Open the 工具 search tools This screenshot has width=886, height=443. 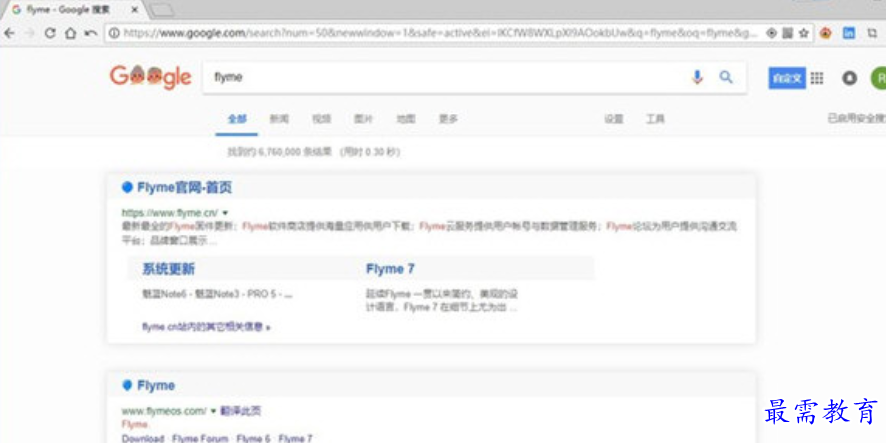pos(655,119)
